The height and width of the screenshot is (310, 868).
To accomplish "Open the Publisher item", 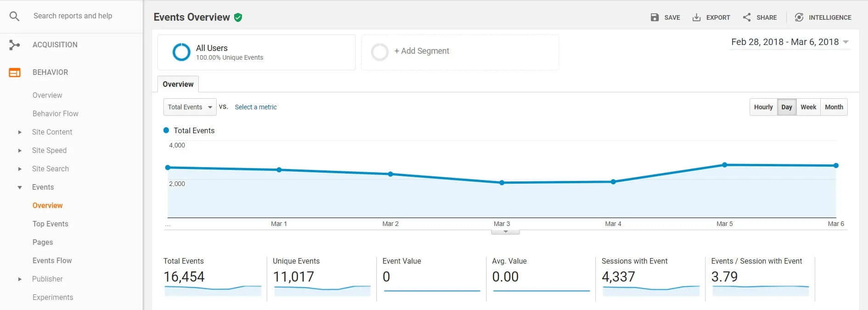I will click(x=47, y=279).
